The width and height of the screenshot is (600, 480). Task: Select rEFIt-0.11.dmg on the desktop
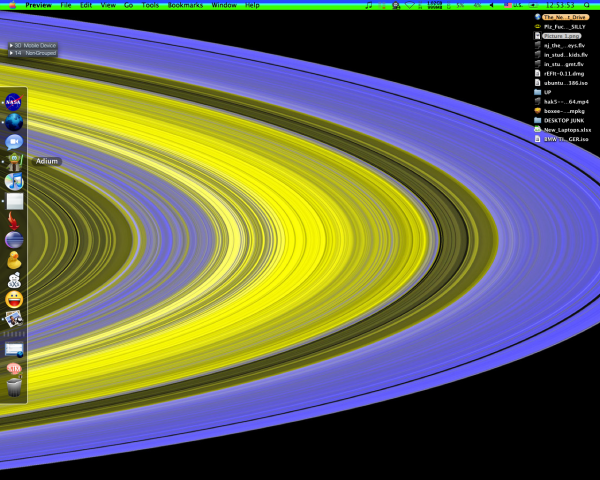point(559,73)
